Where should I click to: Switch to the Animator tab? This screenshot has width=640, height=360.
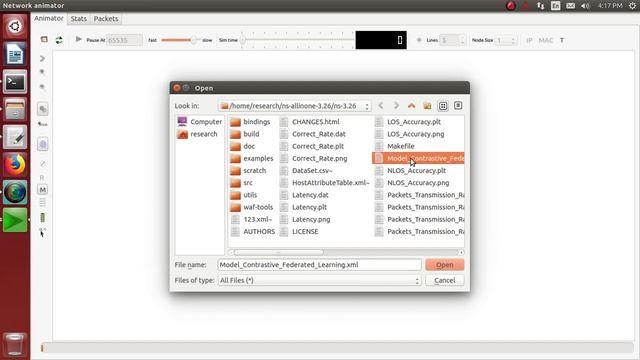49,18
